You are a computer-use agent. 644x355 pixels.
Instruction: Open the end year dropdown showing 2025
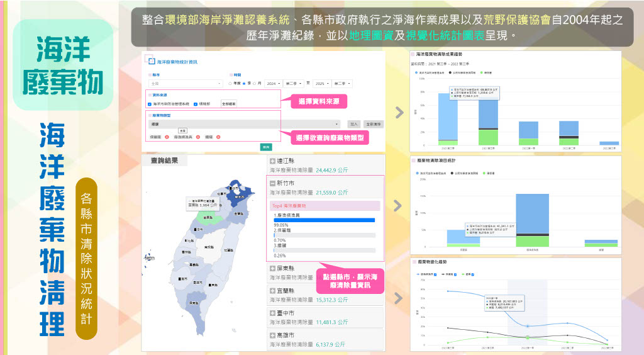pos(321,84)
